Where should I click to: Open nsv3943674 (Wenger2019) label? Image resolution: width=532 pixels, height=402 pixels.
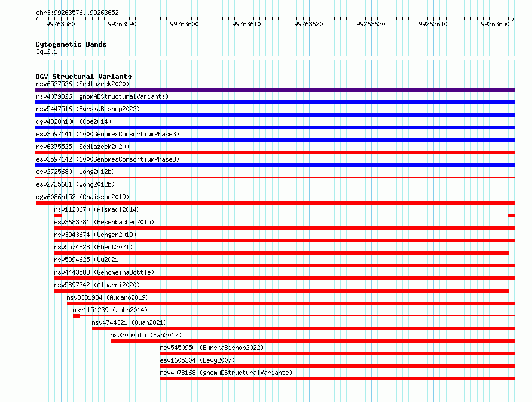click(95, 234)
